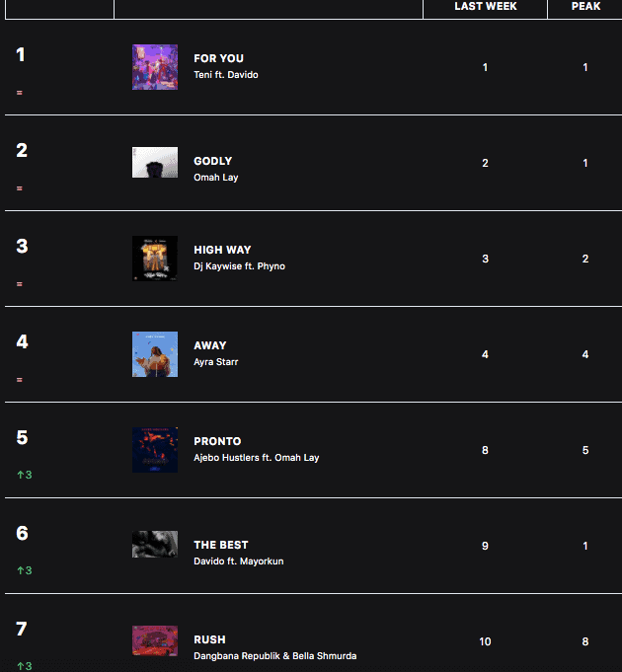Click the HIGH WAY cover art
The height and width of the screenshot is (672, 622).
[x=155, y=259]
